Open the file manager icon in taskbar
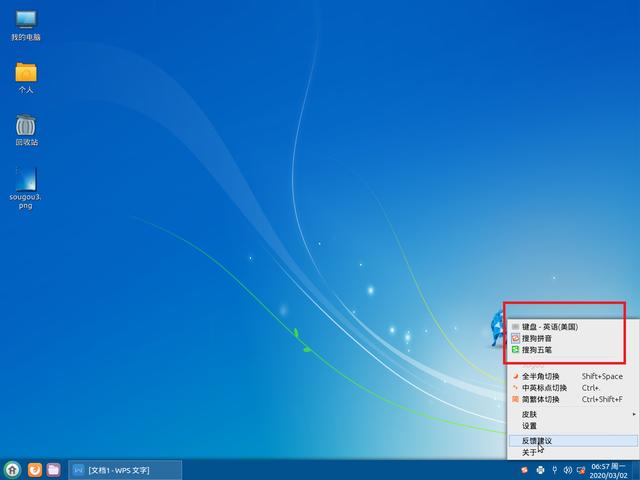The height and width of the screenshot is (480, 640). pos(53,470)
